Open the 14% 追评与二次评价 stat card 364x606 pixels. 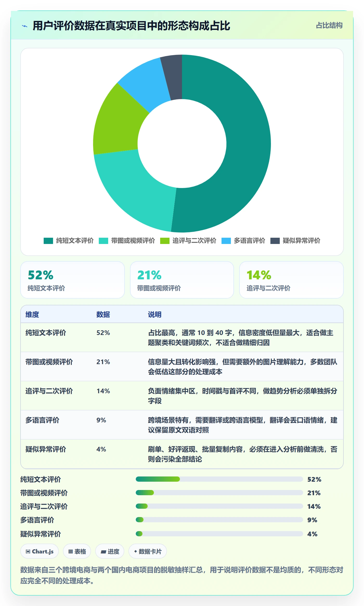[x=291, y=280]
